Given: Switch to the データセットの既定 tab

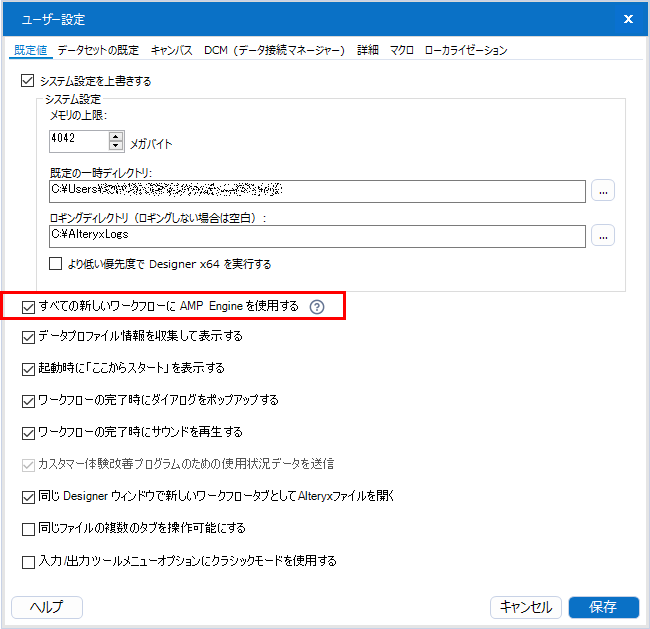Looking at the screenshot, I should point(98,50).
